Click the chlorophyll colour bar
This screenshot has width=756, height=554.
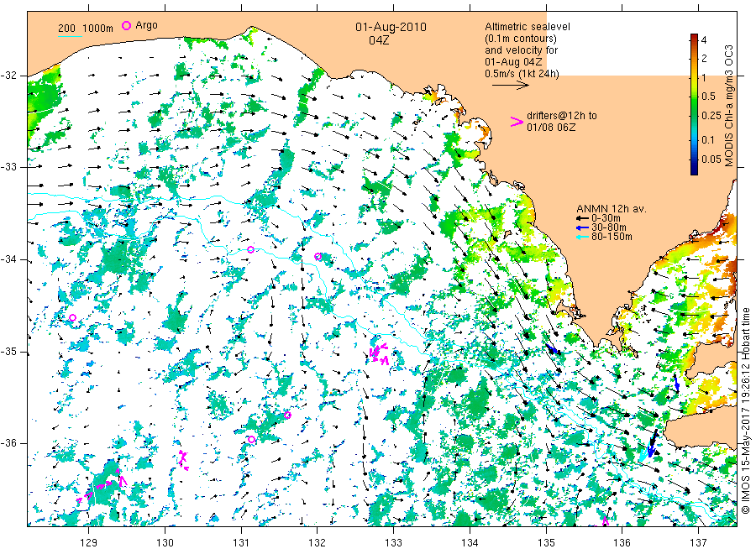[x=694, y=104]
